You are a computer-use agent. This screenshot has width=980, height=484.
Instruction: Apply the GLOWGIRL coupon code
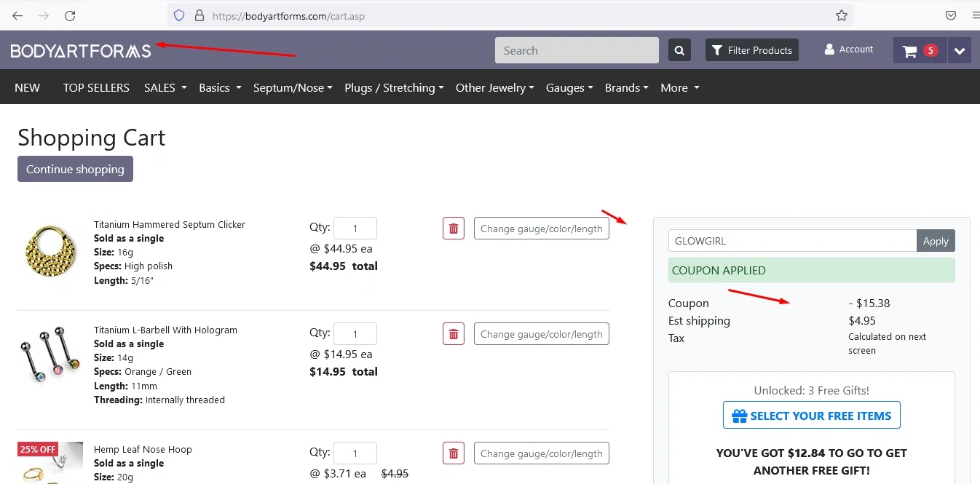tap(936, 241)
